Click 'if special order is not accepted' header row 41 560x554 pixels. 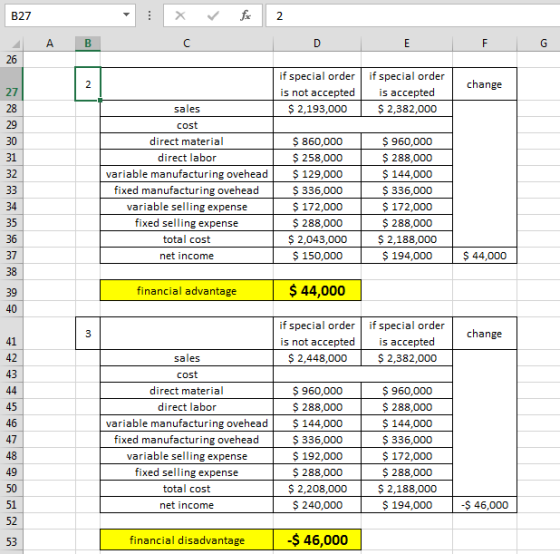tap(317, 333)
